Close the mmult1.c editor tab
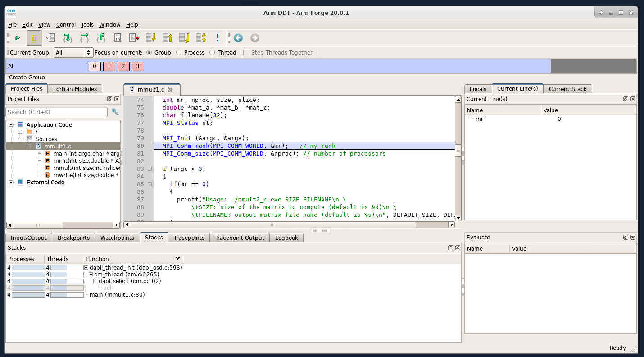The width and height of the screenshot is (644, 357). pyautogui.click(x=170, y=90)
